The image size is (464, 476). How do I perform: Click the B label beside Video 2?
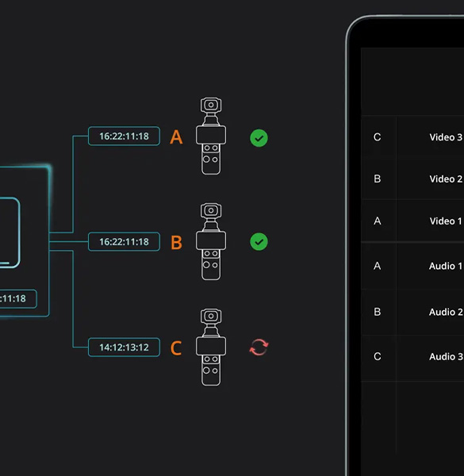378,178
